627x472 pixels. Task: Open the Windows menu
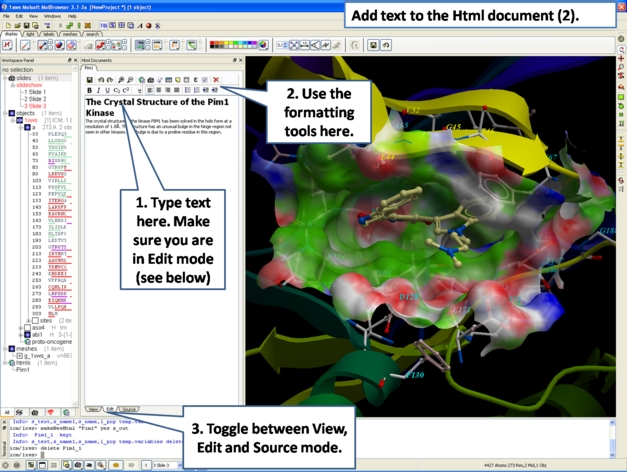coord(52,16)
